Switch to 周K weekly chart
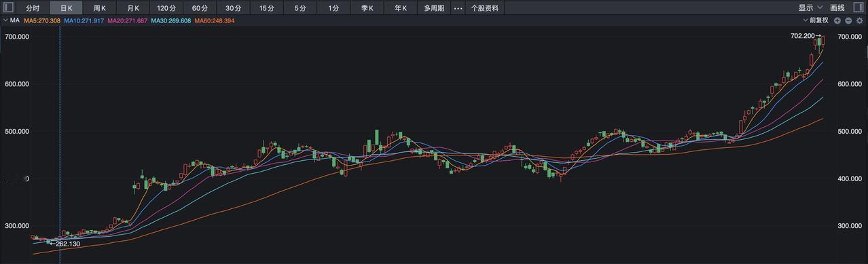This screenshot has height=264, width=868. click(99, 8)
